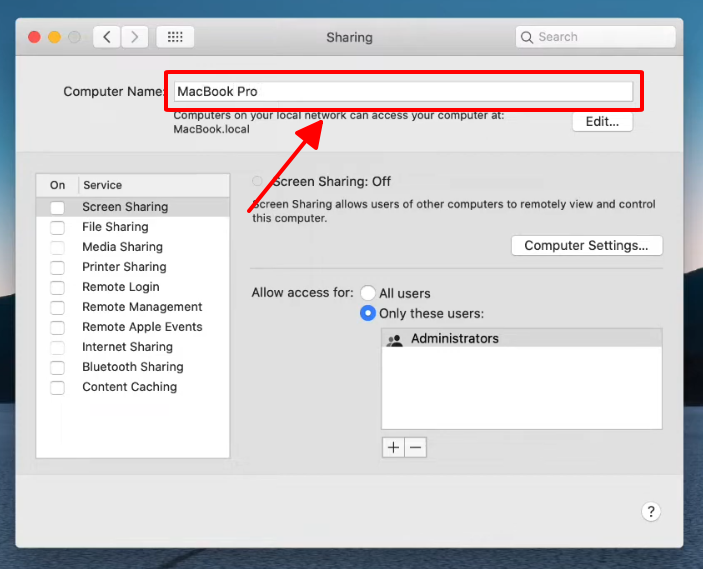Enable the Screen Sharing checkbox
This screenshot has width=703, height=569.
click(57, 208)
